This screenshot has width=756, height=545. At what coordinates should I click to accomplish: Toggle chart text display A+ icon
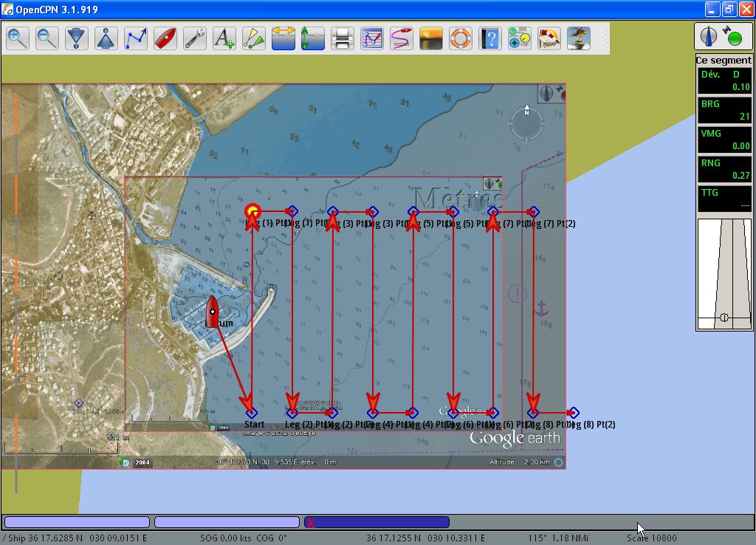(224, 38)
